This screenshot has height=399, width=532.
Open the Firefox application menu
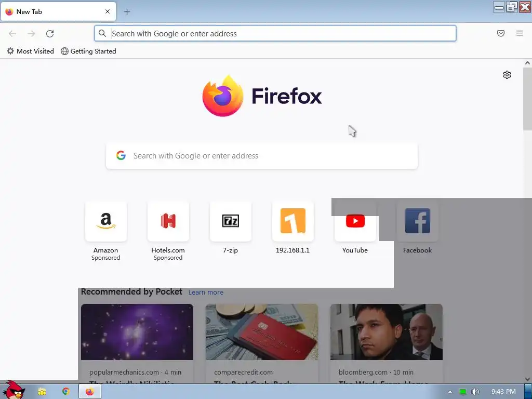point(520,33)
